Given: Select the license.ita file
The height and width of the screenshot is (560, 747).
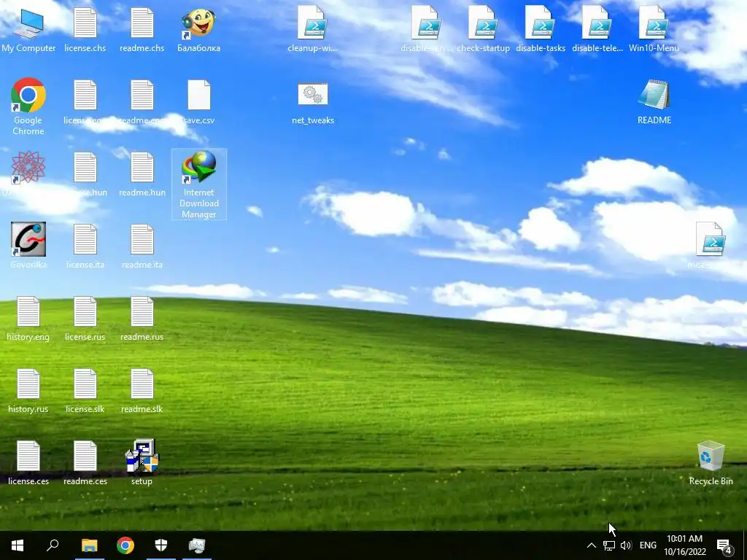Looking at the screenshot, I should pyautogui.click(x=85, y=246).
